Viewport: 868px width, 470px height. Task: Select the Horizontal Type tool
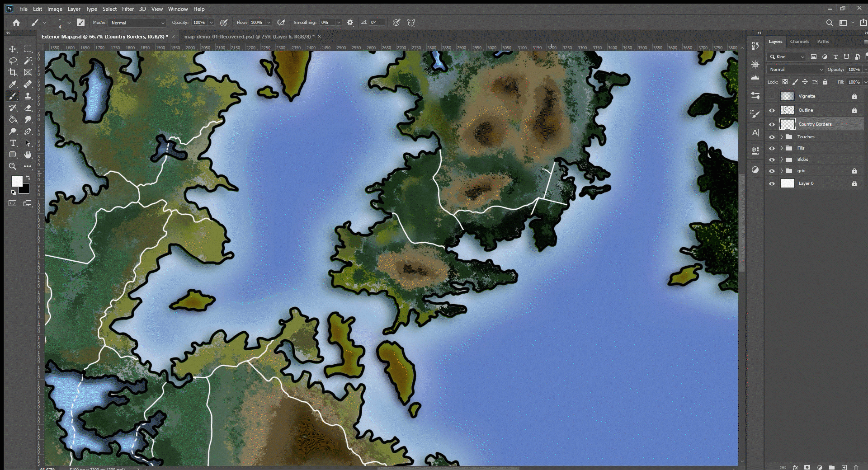pos(13,143)
